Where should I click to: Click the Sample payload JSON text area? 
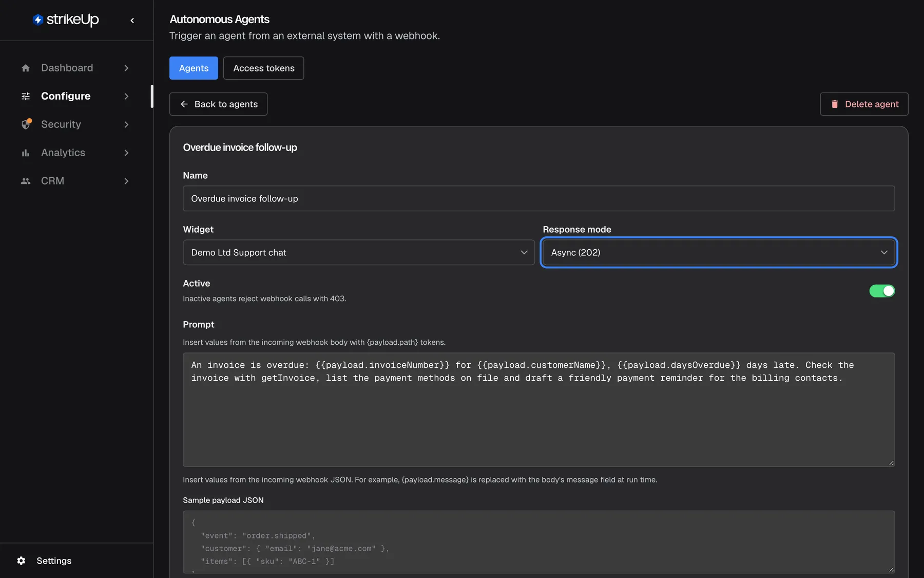(538, 542)
